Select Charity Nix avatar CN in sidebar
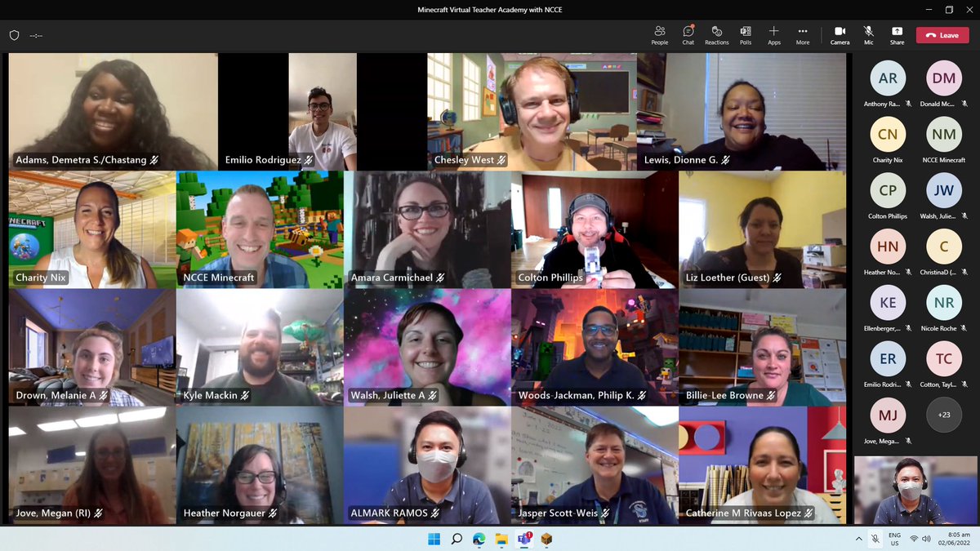Viewport: 980px width, 551px height. pos(888,135)
